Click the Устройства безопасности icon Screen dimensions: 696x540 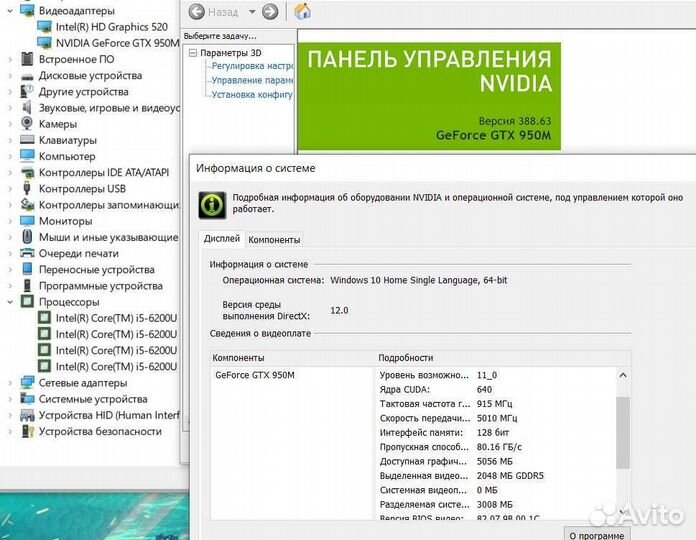[x=27, y=431]
